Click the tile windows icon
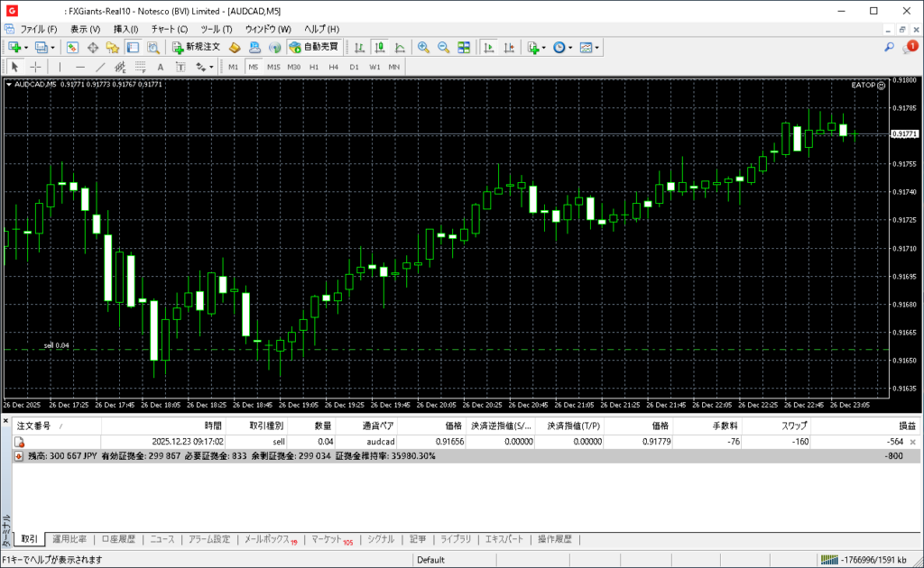This screenshot has height=568, width=924. [x=464, y=47]
